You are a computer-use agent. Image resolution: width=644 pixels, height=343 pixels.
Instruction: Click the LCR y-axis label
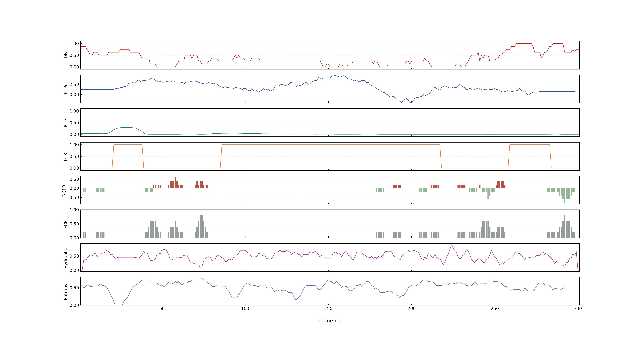(x=66, y=157)
